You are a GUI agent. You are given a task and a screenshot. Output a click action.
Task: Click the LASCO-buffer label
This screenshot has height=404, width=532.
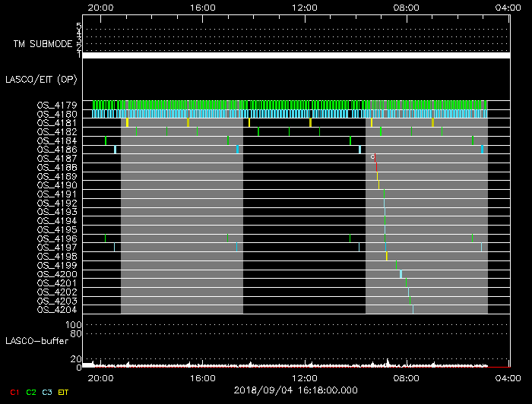[x=38, y=340]
